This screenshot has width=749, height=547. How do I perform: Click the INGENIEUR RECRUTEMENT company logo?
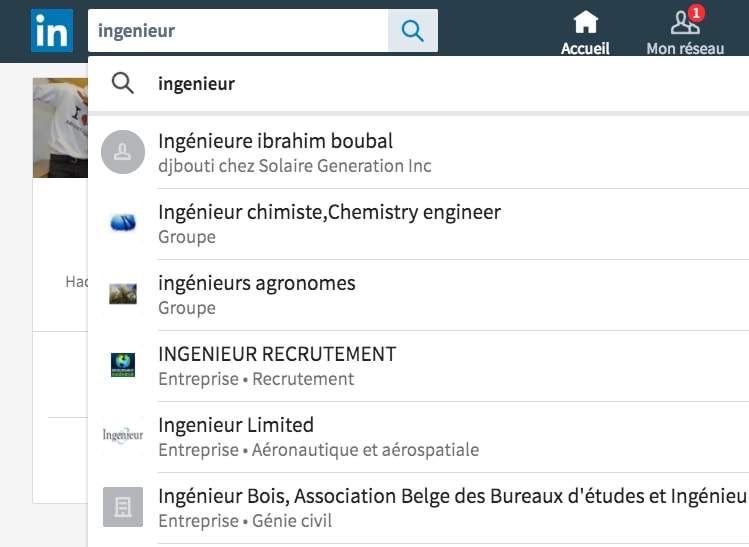click(x=123, y=365)
